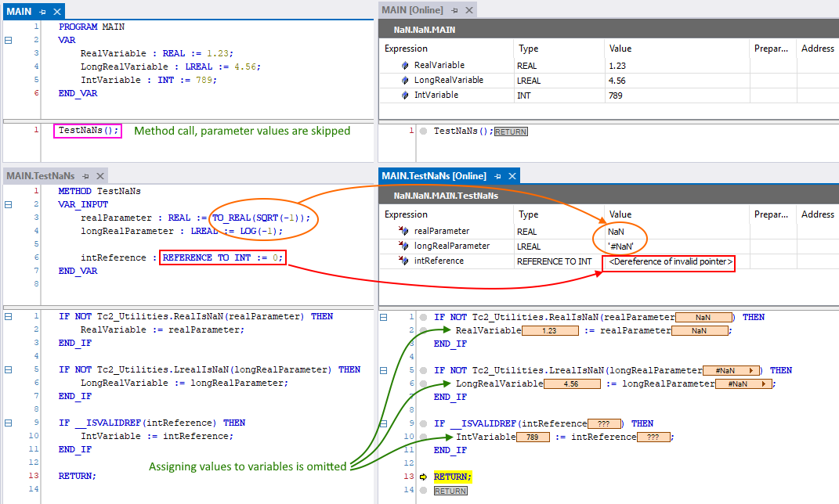The height and width of the screenshot is (504, 839).
Task: Click Expression column header in MAIN online table
Action: (447, 49)
